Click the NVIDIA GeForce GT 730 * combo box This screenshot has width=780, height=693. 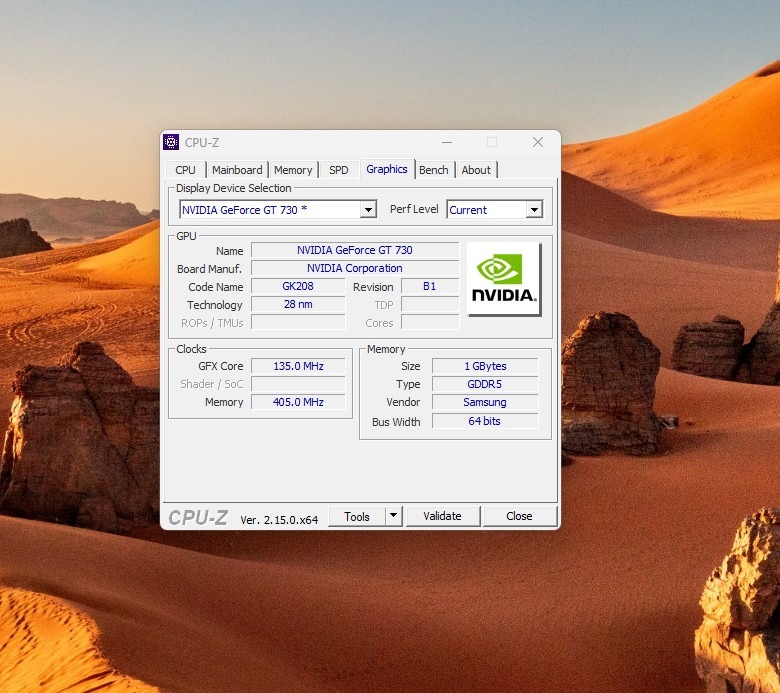click(x=278, y=210)
